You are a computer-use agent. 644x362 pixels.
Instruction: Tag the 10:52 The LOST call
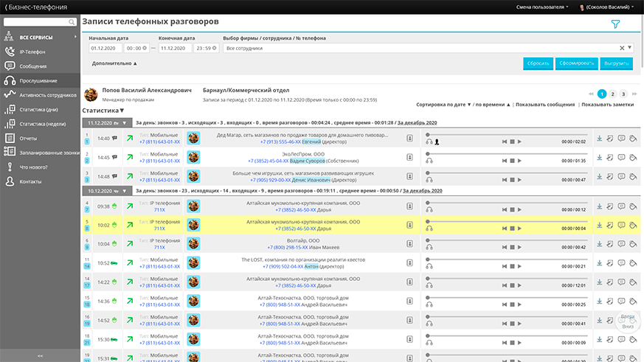pos(633,263)
